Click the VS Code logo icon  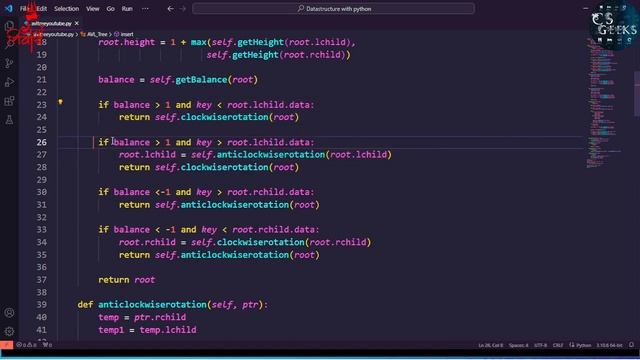click(x=8, y=8)
